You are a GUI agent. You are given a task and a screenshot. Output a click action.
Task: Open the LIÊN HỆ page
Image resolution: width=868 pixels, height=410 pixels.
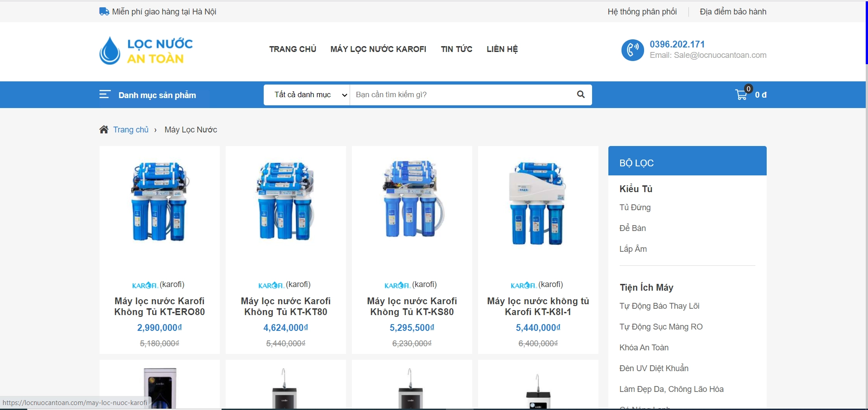[502, 49]
